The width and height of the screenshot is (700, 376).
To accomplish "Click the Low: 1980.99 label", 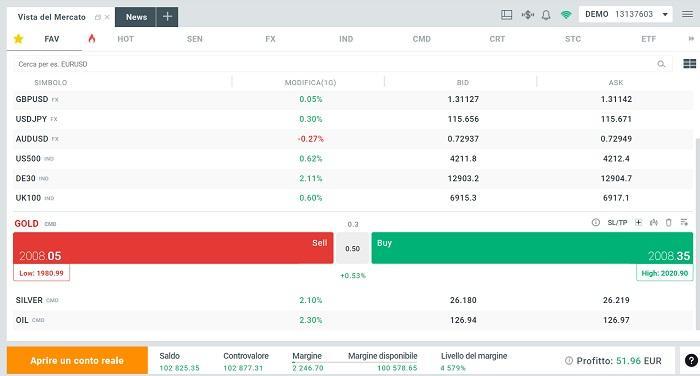I will click(x=42, y=273).
